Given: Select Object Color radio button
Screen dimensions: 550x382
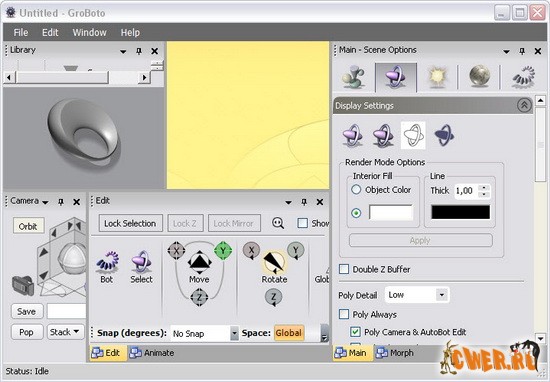Looking at the screenshot, I should (x=356, y=190).
